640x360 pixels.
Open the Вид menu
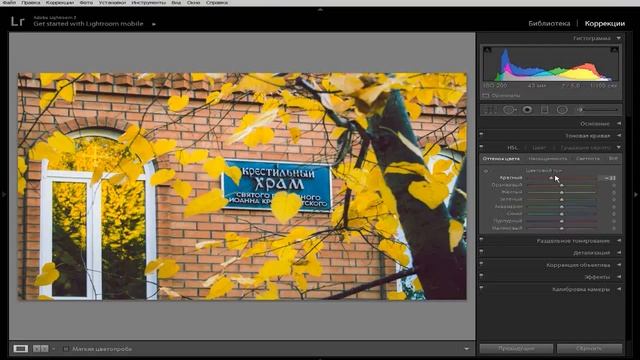click(x=176, y=2)
